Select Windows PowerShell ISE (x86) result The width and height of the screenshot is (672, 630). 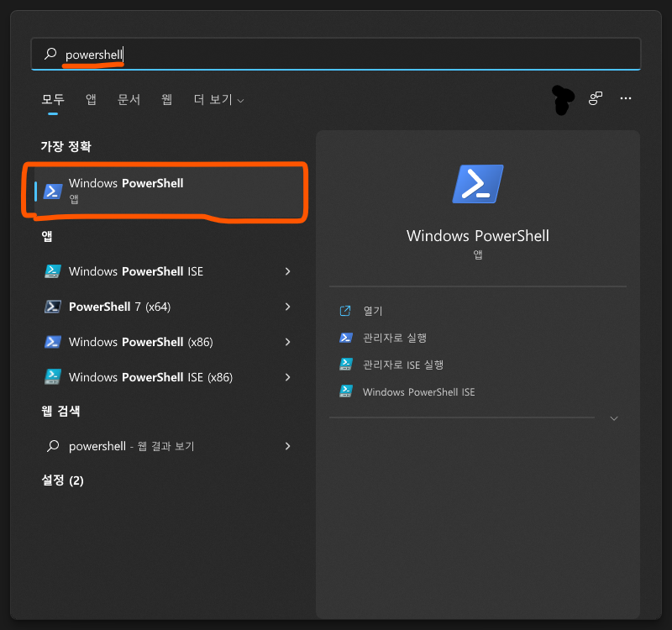(x=167, y=377)
